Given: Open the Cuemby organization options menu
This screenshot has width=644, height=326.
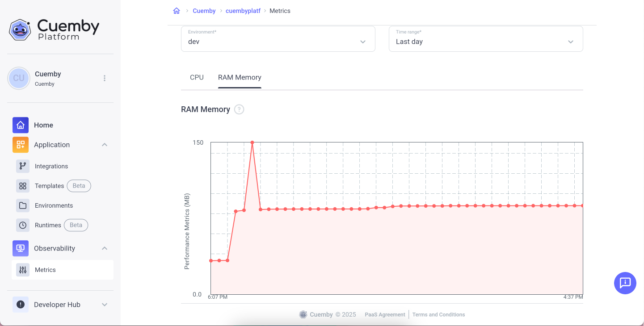Looking at the screenshot, I should [104, 78].
